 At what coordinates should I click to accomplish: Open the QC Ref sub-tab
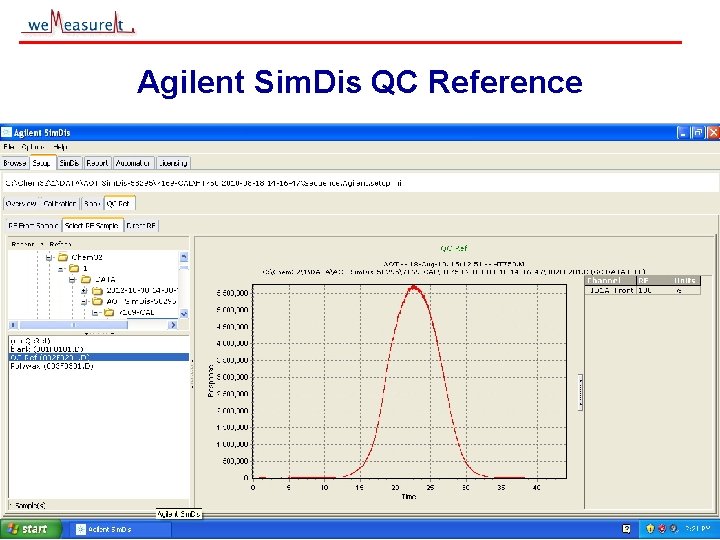pos(119,203)
